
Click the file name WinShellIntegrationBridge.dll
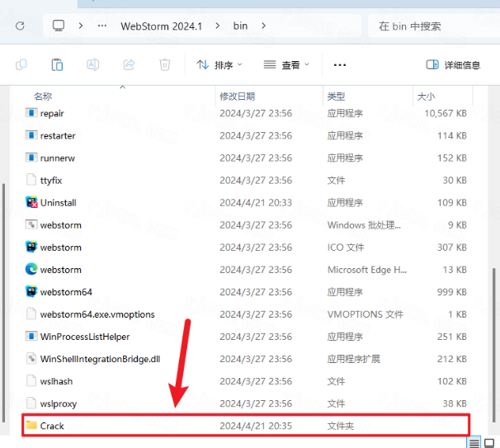[x=100, y=359]
